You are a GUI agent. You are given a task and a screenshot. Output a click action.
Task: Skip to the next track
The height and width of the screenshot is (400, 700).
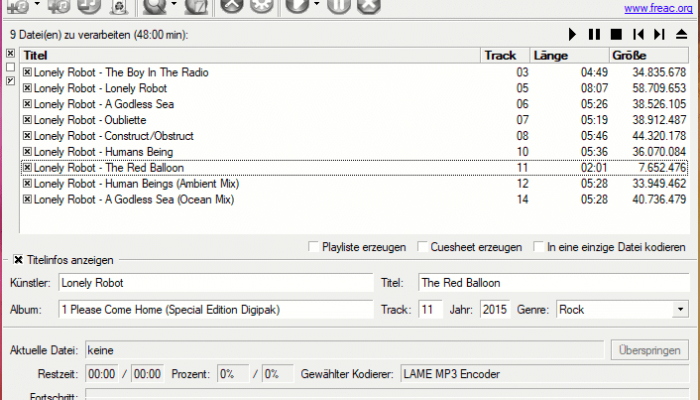pyautogui.click(x=659, y=34)
